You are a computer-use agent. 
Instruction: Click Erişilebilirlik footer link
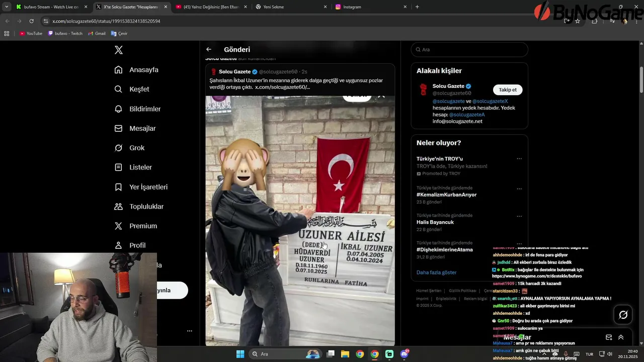point(446,299)
